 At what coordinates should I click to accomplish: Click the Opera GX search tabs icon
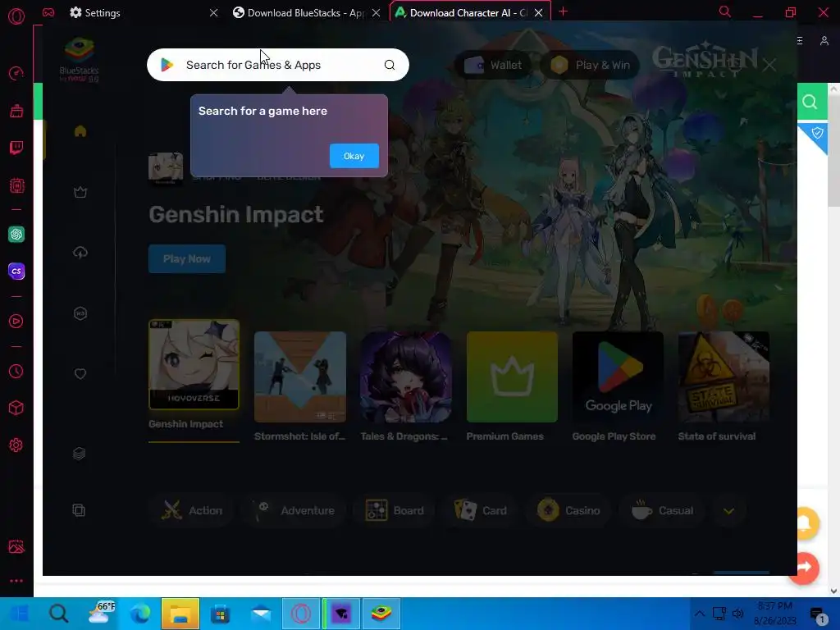pos(725,11)
